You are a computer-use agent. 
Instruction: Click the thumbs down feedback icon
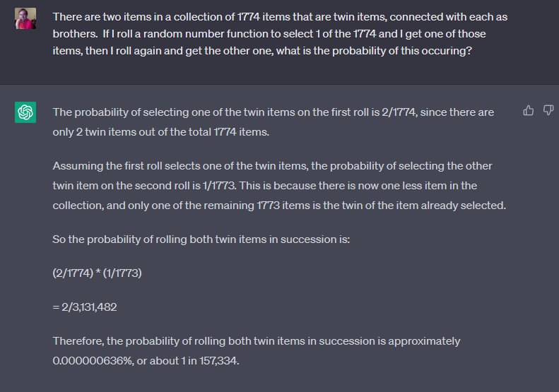548,110
